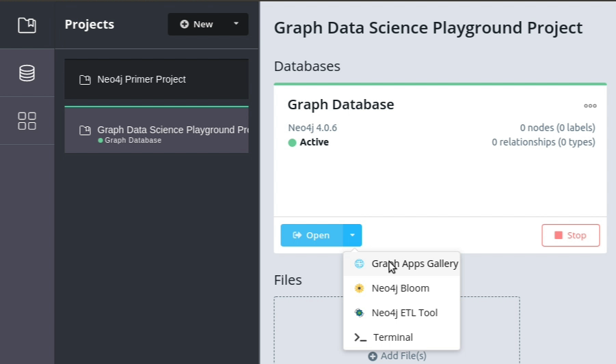Stop the Graph Database
Image resolution: width=616 pixels, height=364 pixels.
tap(570, 236)
